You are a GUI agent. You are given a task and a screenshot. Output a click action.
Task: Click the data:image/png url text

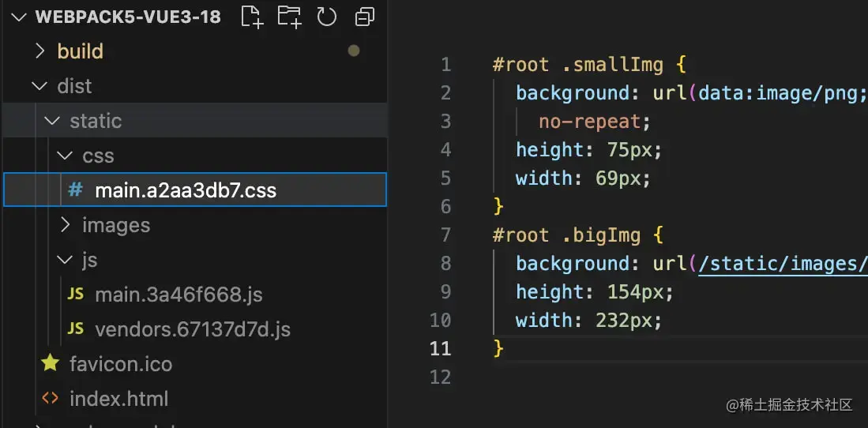(783, 93)
